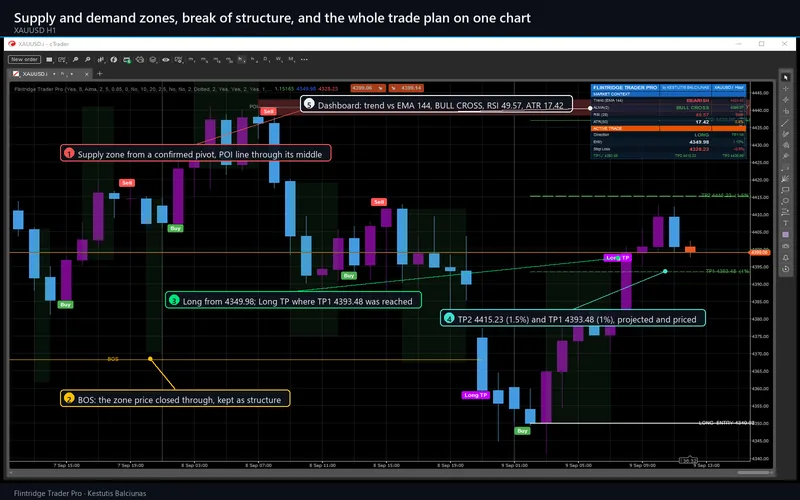Image resolution: width=800 pixels, height=500 pixels.
Task: Select the D1 daily timeframe button
Action: (x=266, y=59)
